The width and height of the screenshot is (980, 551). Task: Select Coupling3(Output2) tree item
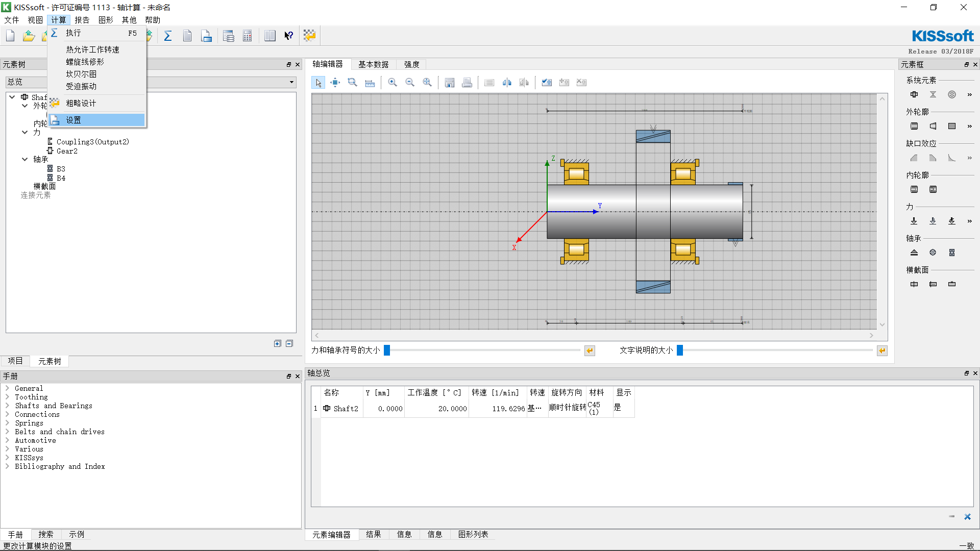92,142
